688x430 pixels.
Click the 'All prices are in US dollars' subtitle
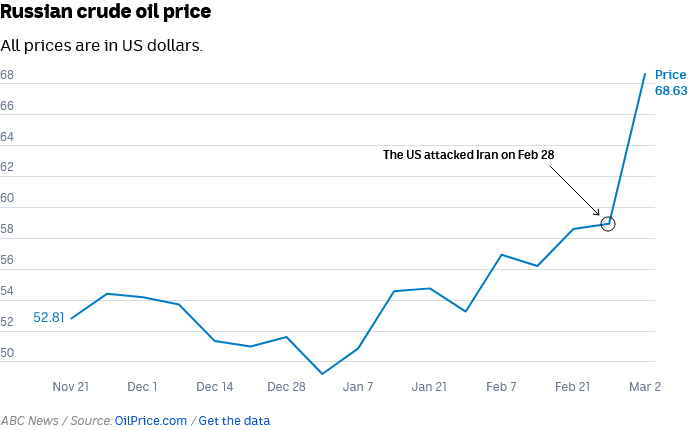(x=102, y=46)
